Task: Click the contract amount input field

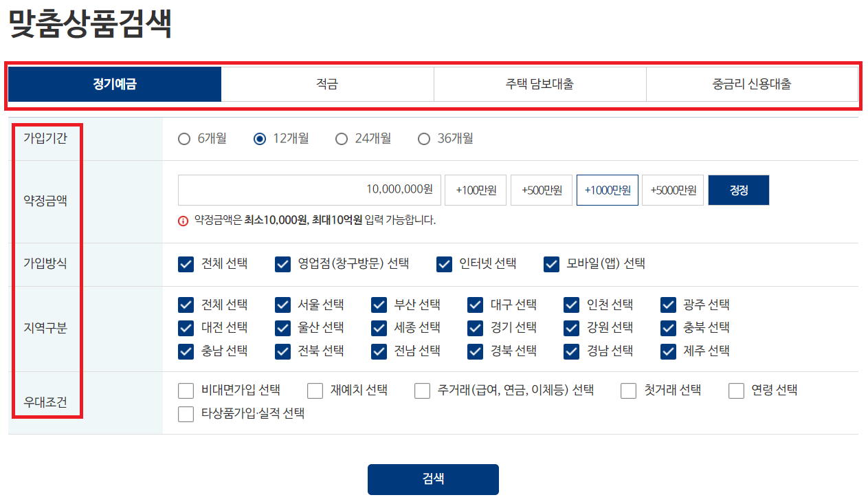Action: pyautogui.click(x=309, y=190)
